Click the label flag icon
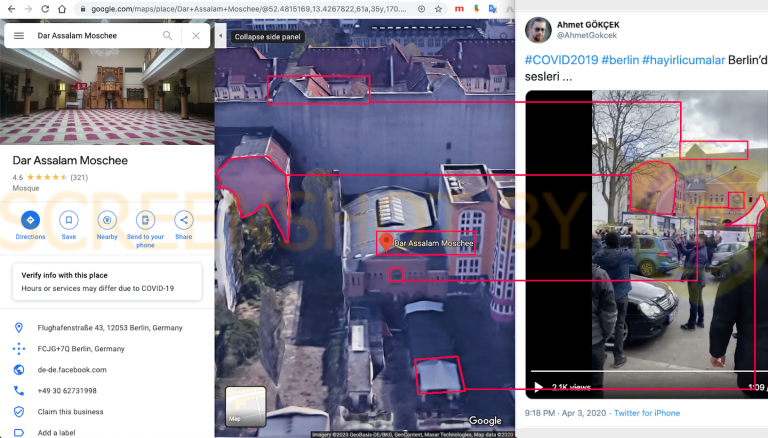Image resolution: width=768 pixels, height=438 pixels. 19,433
